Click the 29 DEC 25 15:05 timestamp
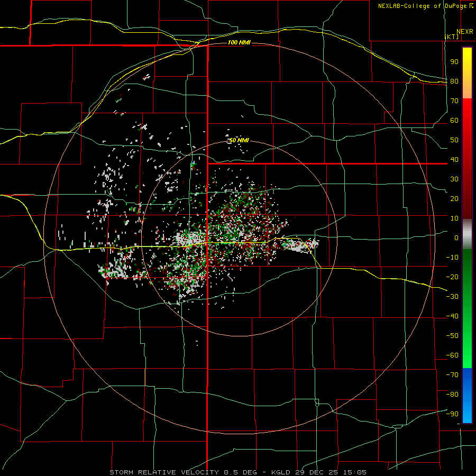Image resolution: width=476 pixels, height=476 pixels. point(330,472)
